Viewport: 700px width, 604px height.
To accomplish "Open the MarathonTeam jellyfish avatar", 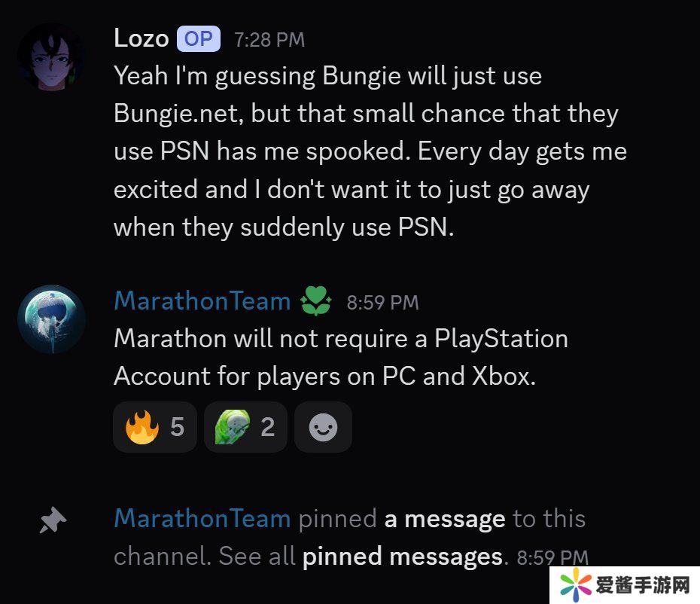I will [x=51, y=319].
